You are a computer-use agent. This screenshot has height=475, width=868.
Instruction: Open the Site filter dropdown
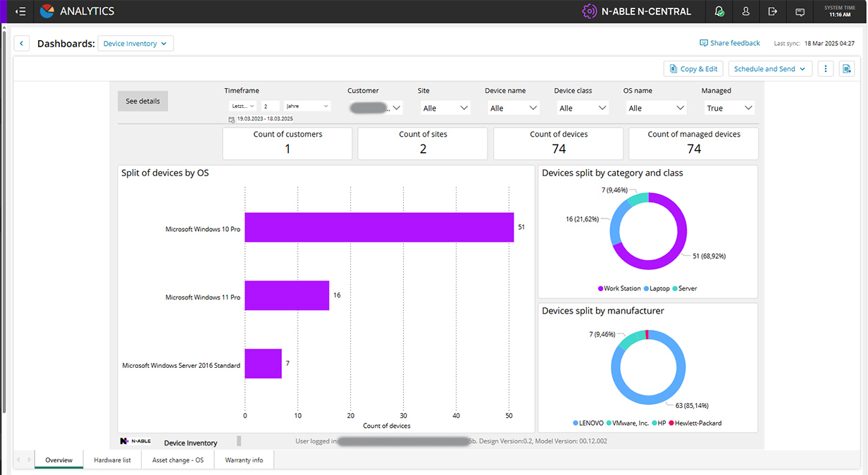[445, 108]
